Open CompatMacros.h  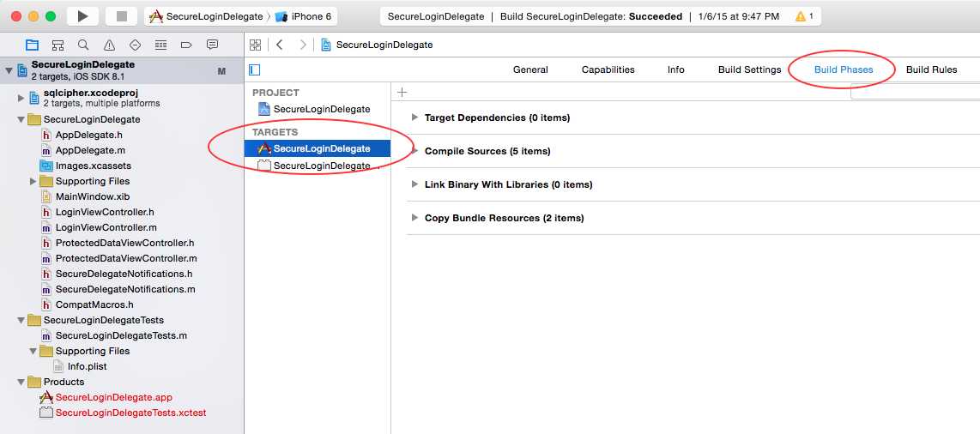94,304
